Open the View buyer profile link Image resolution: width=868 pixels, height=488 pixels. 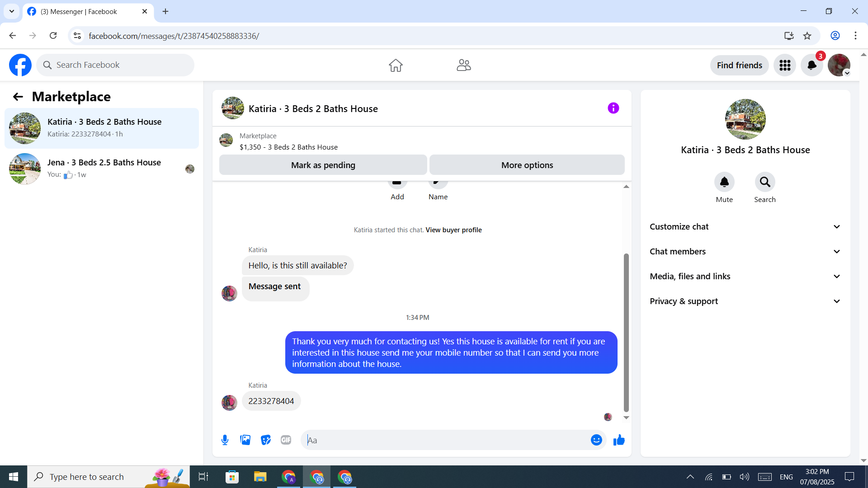point(453,230)
